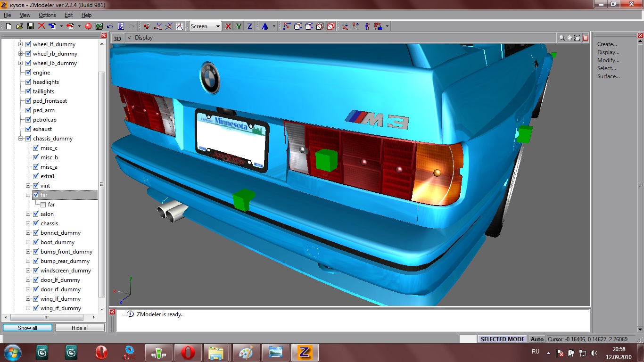Open the Screen axis mode dropdown
Image resolution: width=644 pixels, height=362 pixels.
pos(218,26)
